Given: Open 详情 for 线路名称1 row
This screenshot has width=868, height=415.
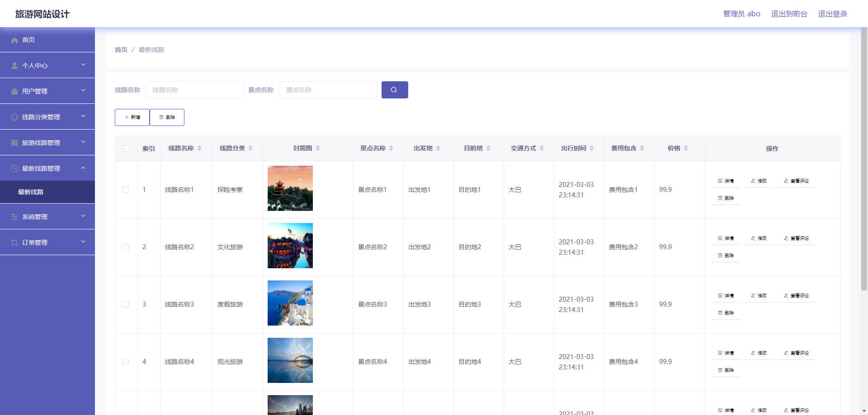Looking at the screenshot, I should 726,181.
